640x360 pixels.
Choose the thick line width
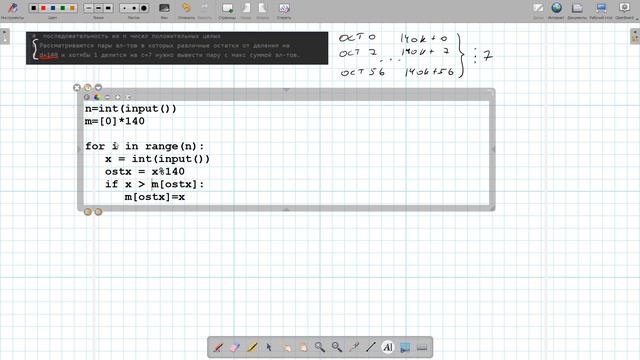[108, 8]
